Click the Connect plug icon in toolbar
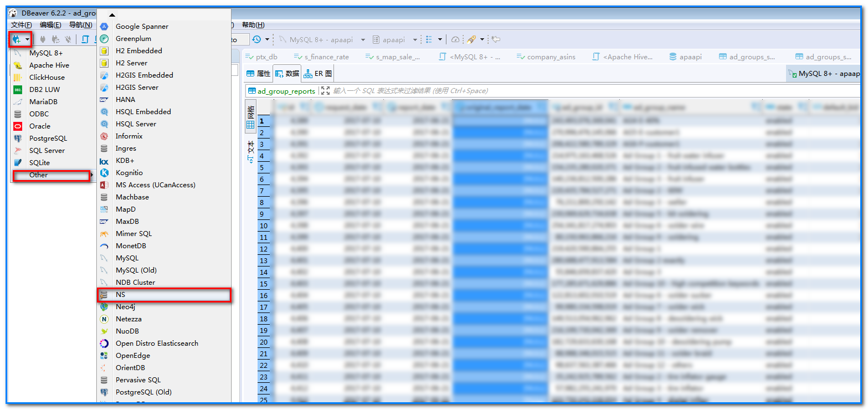Viewport: 868px width, 410px height. pos(43,39)
